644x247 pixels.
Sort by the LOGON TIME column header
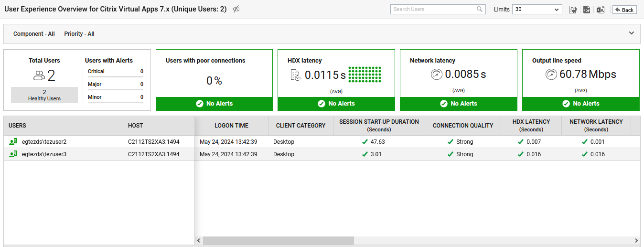point(231,126)
